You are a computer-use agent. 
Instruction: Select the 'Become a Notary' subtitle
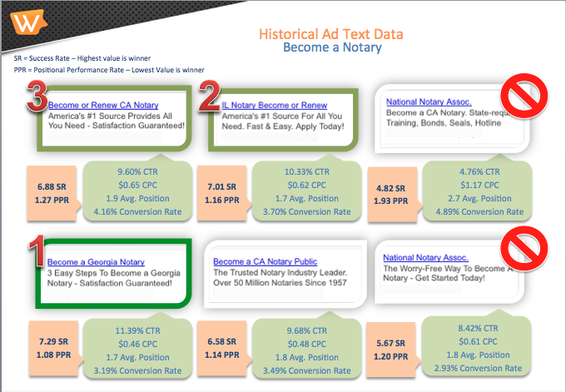coord(332,47)
